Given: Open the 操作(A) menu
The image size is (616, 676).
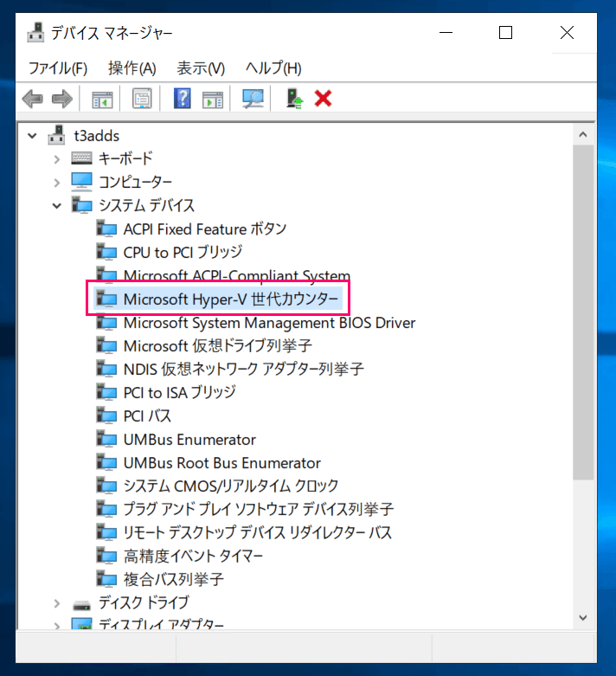Looking at the screenshot, I should click(x=132, y=68).
